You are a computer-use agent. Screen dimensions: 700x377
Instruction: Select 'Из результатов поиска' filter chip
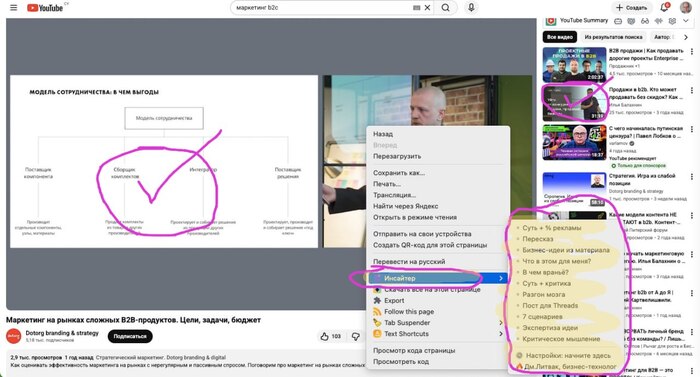[x=613, y=37]
